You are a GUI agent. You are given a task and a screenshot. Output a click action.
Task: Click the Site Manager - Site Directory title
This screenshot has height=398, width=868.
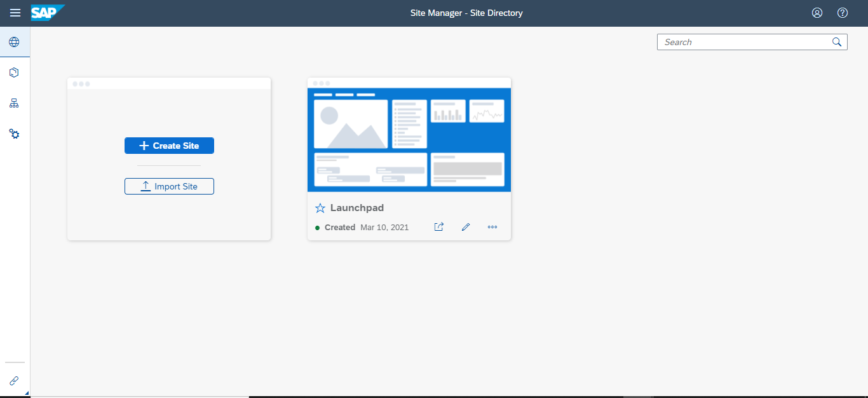click(466, 13)
